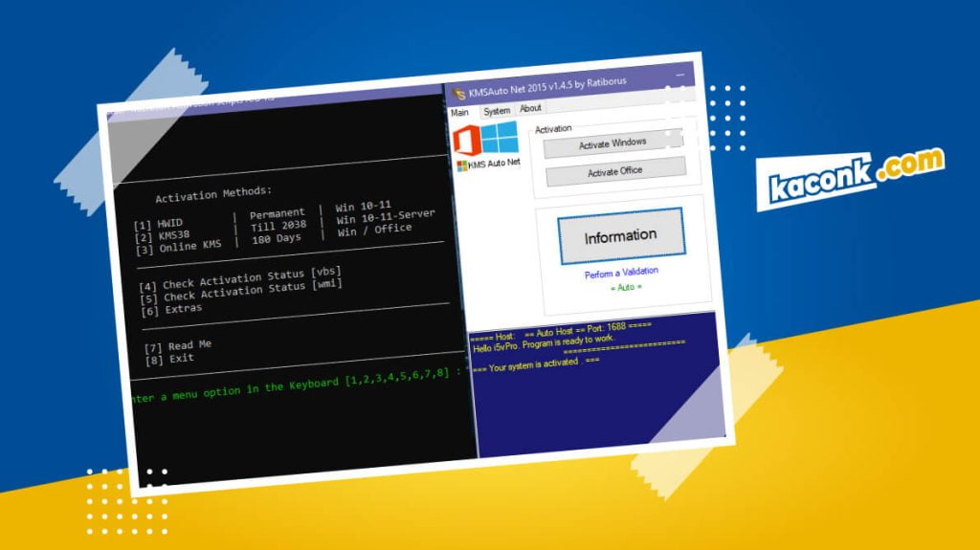Open the Main tab
Screen dimensions: 980x550
(x=459, y=113)
